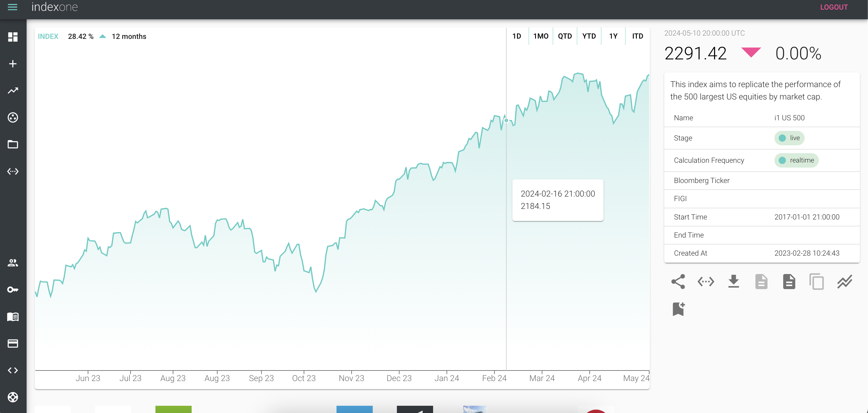
Task: Download index data with download icon
Action: (x=734, y=281)
